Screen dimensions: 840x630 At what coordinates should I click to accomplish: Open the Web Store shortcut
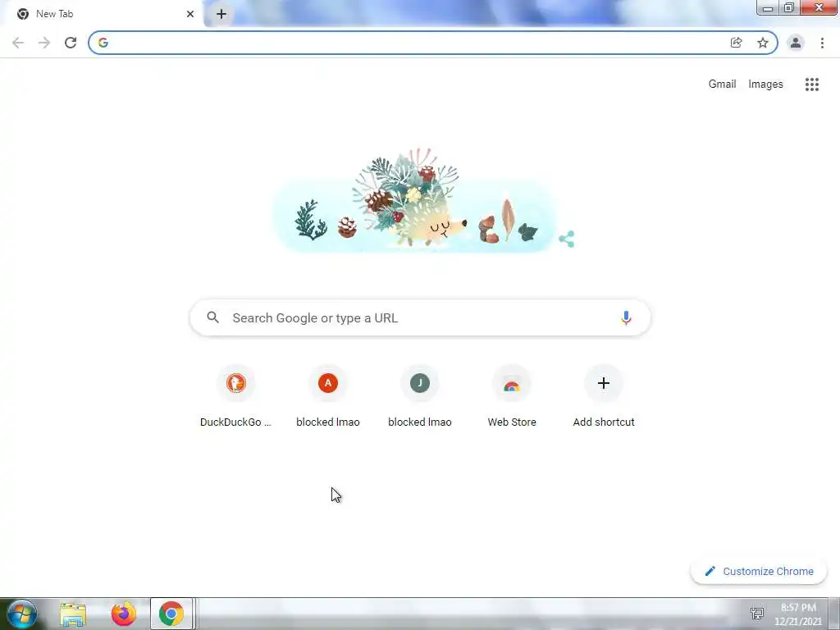pos(512,397)
